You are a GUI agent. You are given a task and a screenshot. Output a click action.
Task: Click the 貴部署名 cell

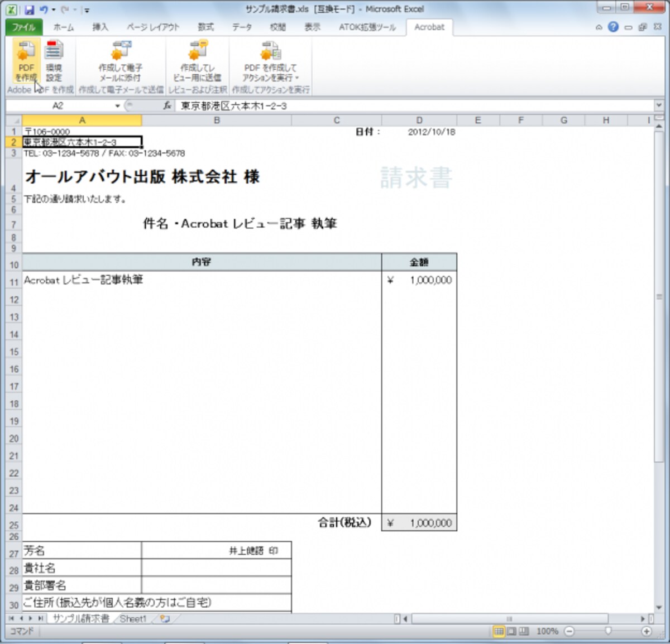pyautogui.click(x=82, y=585)
